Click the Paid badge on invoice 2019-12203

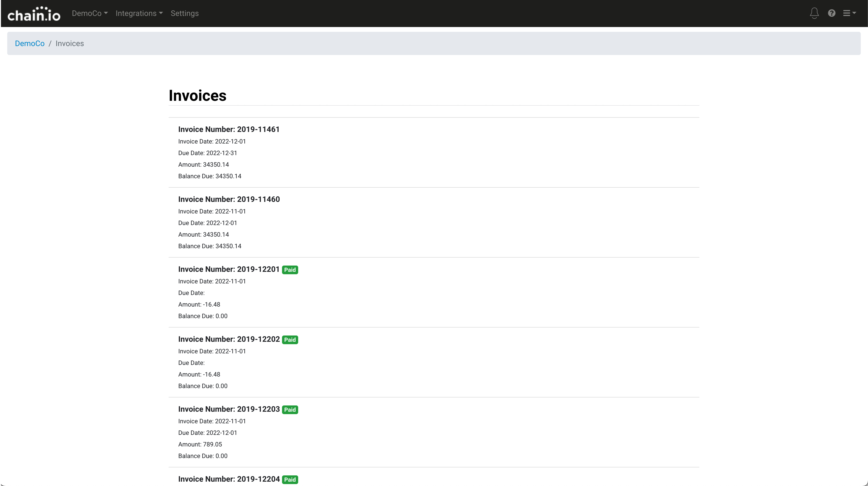(x=290, y=410)
